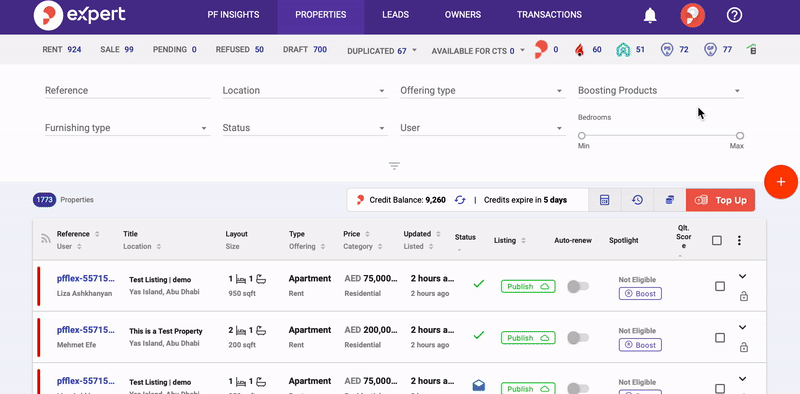Click the green house icon at the bar's end
This screenshot has width=800, height=394.
coord(752,50)
